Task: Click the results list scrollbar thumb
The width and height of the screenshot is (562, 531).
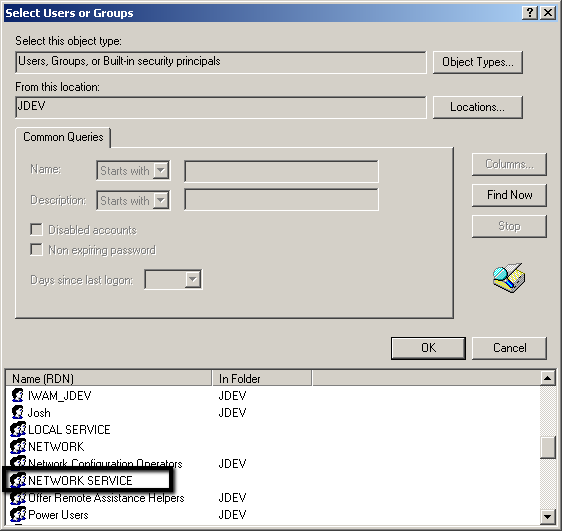Action: tap(548, 447)
